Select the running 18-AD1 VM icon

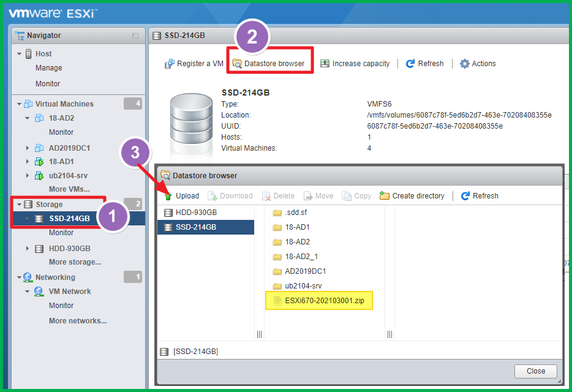coord(39,161)
